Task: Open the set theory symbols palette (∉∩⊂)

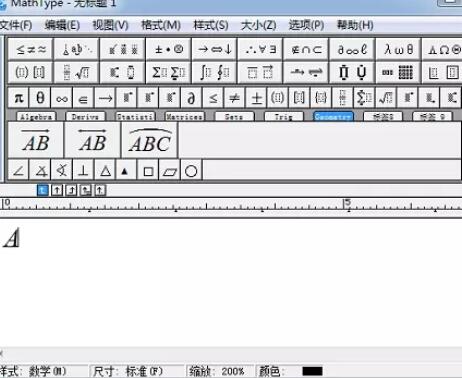Action: click(306, 49)
